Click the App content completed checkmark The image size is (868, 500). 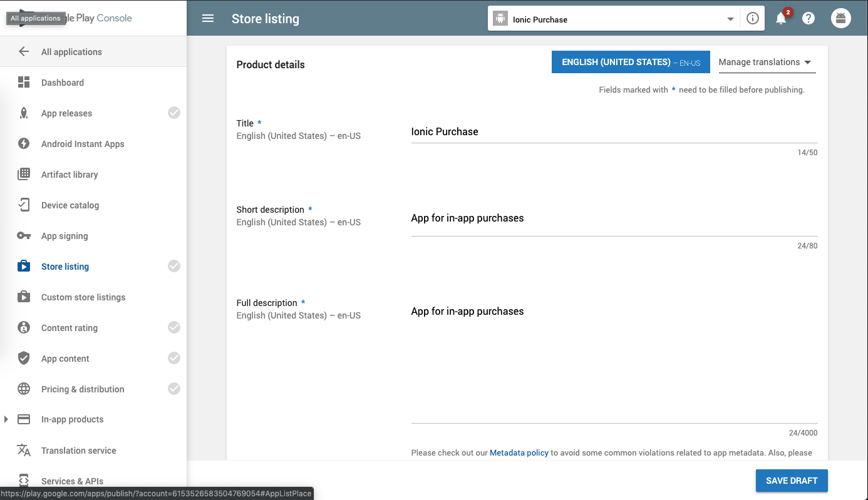pos(174,358)
